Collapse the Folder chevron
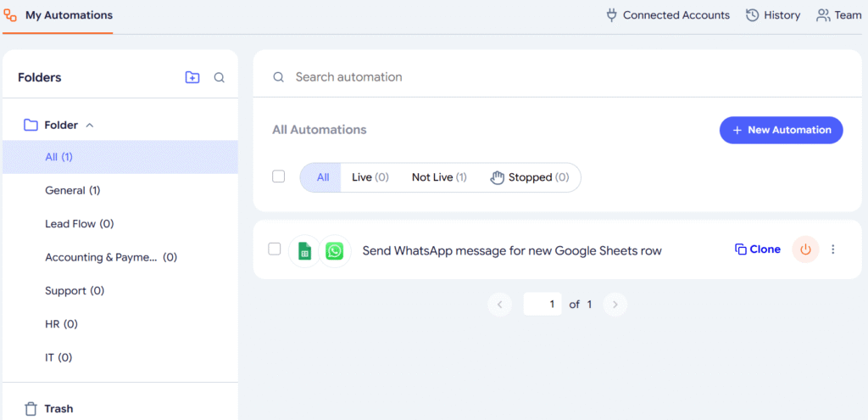Screen dimensions: 868x420 point(90,126)
